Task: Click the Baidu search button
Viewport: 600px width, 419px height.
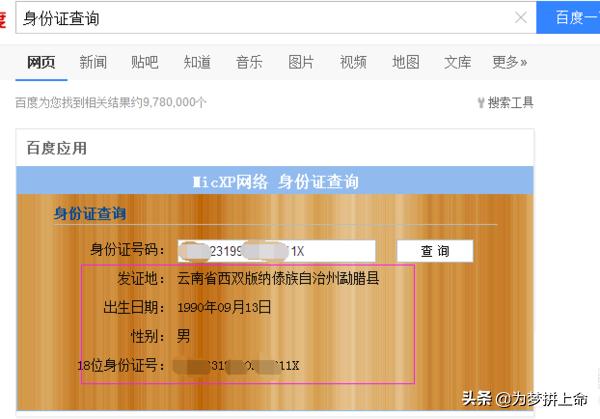Action: click(568, 17)
